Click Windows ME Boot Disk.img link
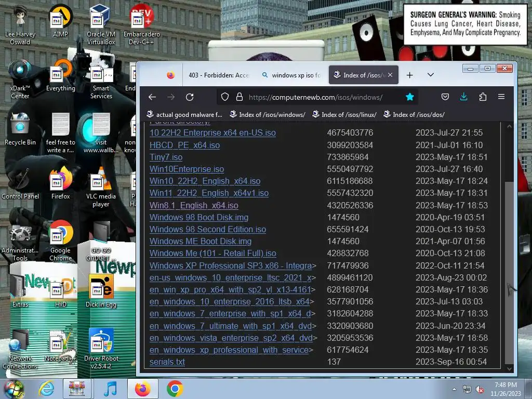Image resolution: width=532 pixels, height=399 pixels. pos(201,241)
